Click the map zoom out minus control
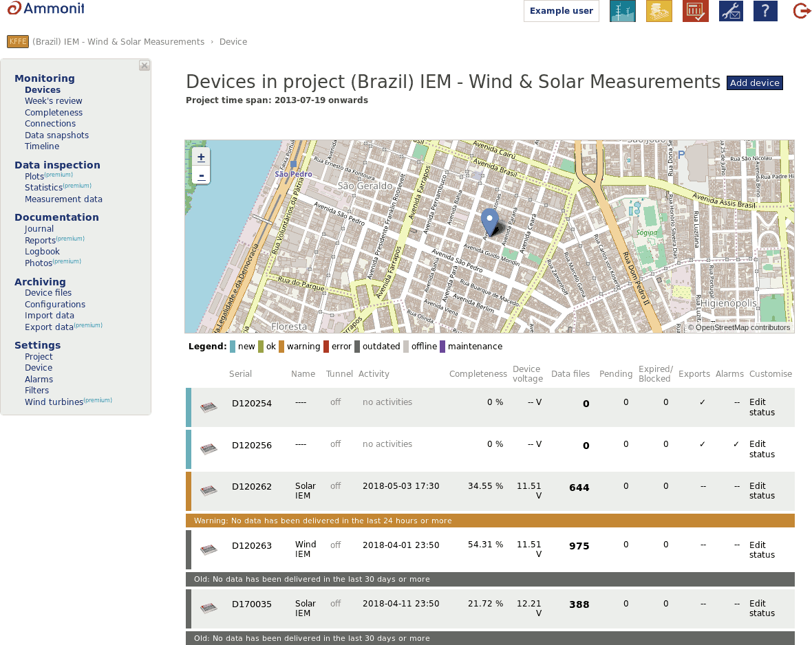Image resolution: width=812 pixels, height=645 pixels. point(200,175)
